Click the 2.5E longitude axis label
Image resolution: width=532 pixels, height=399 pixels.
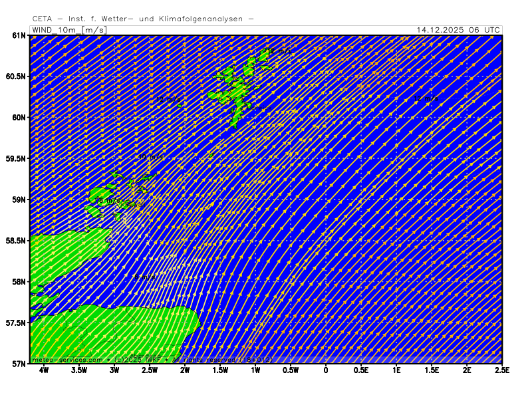pos(501,370)
